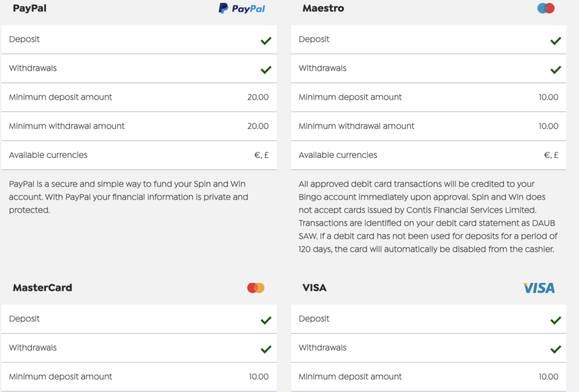
Task: Click the PayPal logo icon
Action: [x=242, y=8]
